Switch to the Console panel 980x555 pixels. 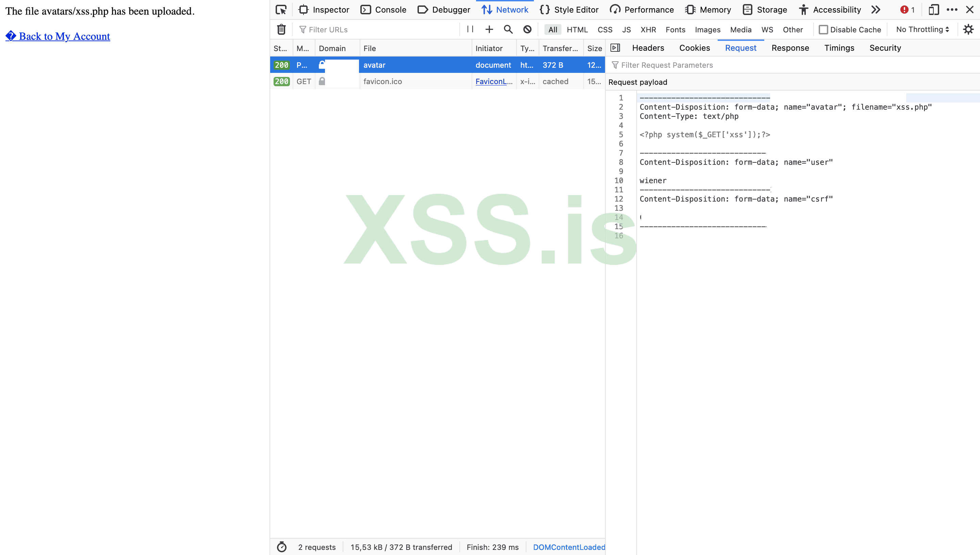383,10
